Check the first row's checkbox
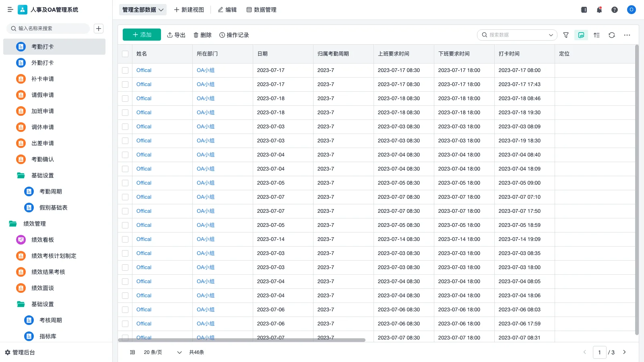Image resolution: width=644 pixels, height=362 pixels. pyautogui.click(x=125, y=70)
